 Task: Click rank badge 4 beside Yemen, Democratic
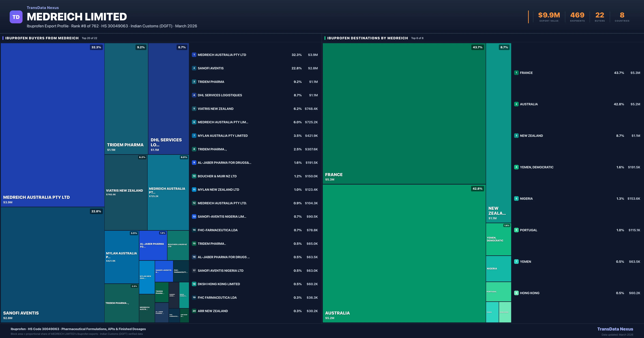pos(516,167)
